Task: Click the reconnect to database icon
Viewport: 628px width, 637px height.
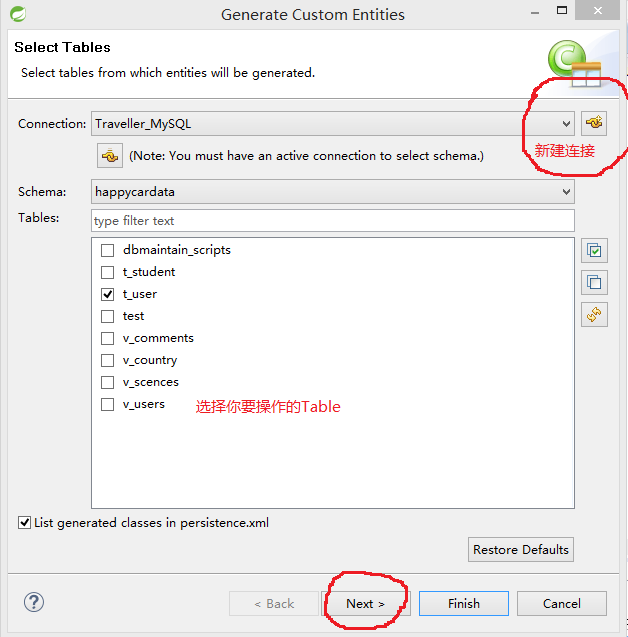Action: point(110,156)
